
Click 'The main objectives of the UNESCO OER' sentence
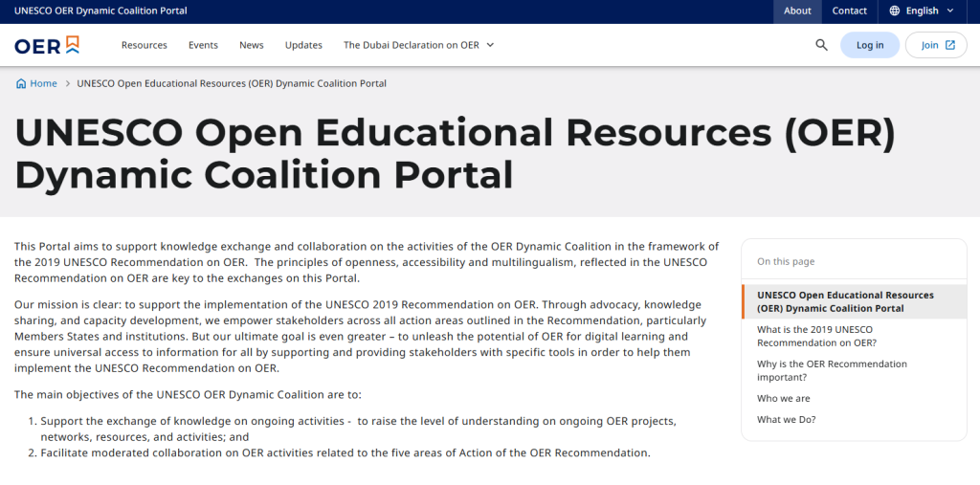(188, 395)
